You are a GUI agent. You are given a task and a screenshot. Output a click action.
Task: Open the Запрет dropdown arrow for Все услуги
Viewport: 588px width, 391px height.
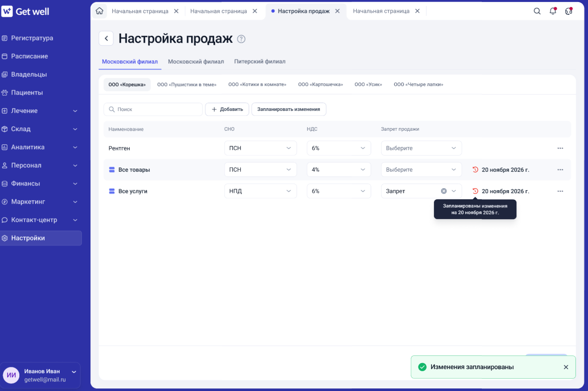point(454,191)
